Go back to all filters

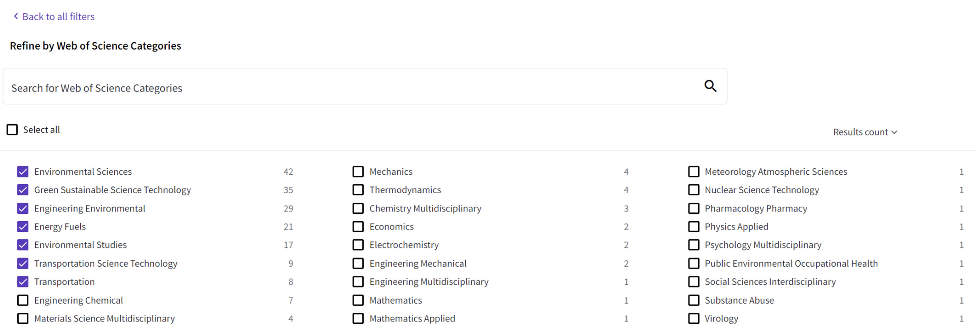(x=58, y=17)
